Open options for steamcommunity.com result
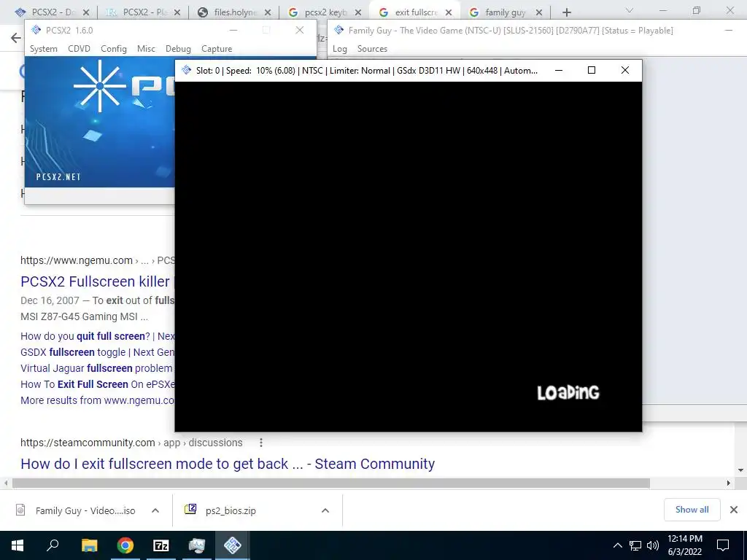The width and height of the screenshot is (747, 560). coord(260,443)
